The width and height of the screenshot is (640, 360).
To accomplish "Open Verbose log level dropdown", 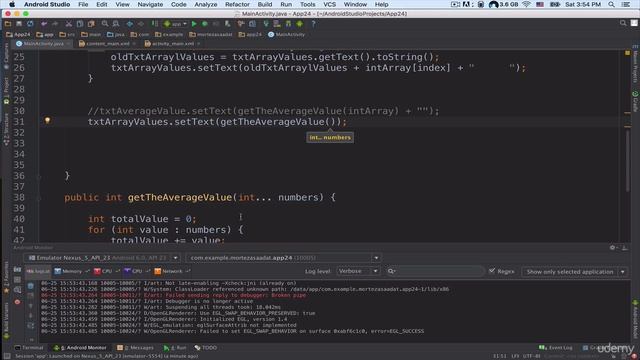I will pyautogui.click(x=358, y=271).
